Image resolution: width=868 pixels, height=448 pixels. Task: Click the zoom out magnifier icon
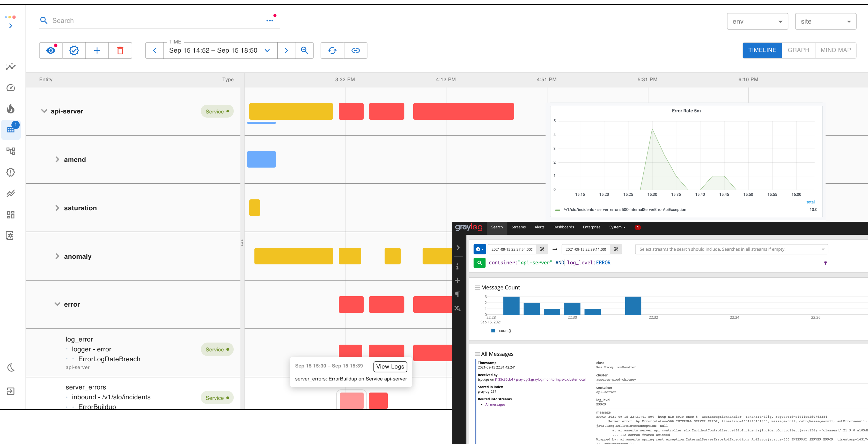click(304, 50)
